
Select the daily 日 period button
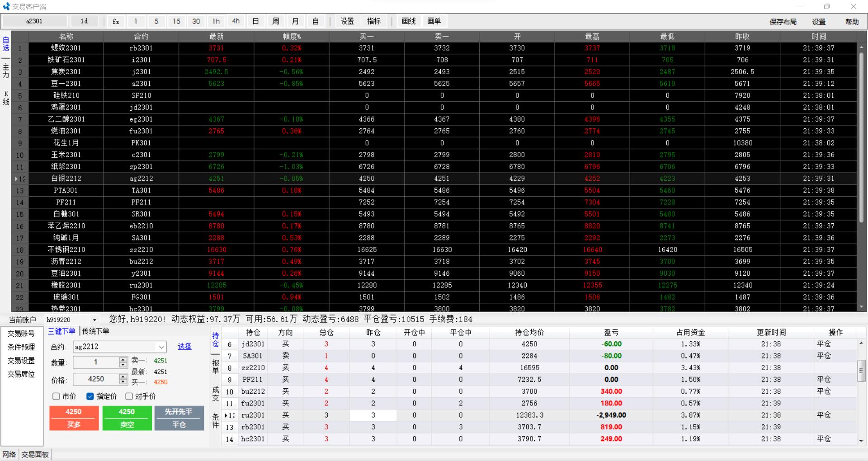point(256,21)
